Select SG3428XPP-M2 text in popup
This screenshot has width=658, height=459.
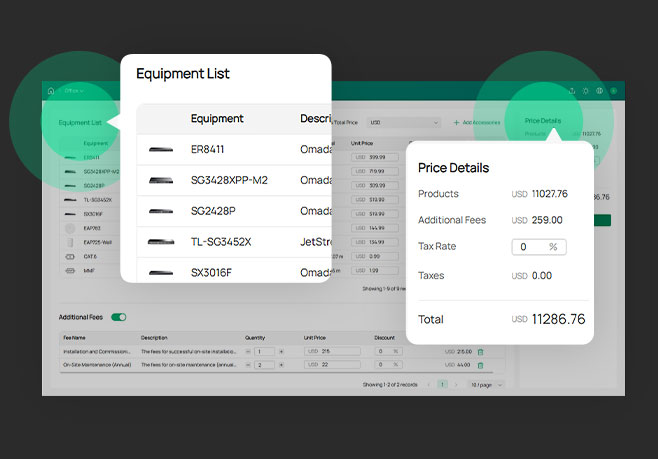coord(229,180)
